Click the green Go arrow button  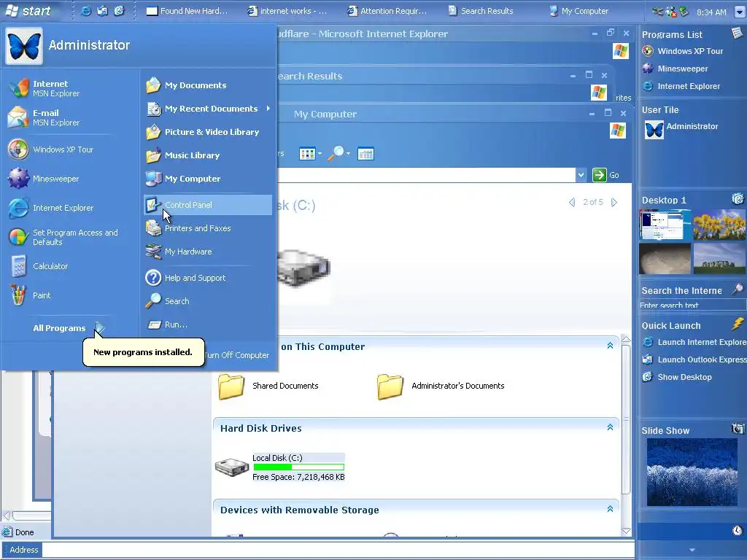pyautogui.click(x=599, y=175)
